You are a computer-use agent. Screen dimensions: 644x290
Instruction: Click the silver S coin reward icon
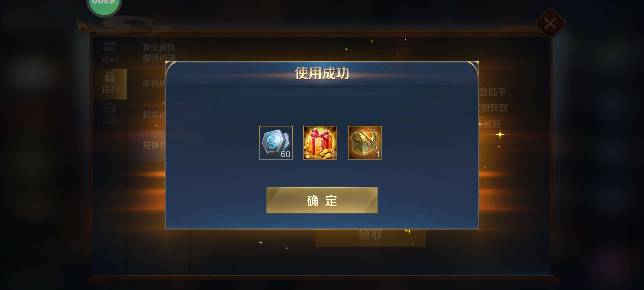tap(276, 143)
